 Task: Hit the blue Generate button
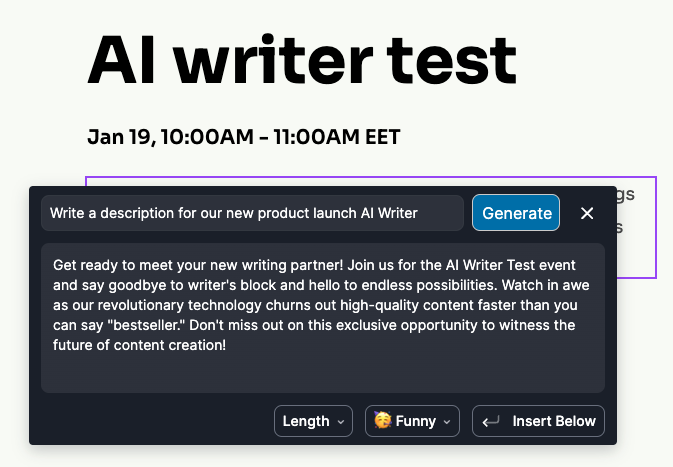tap(516, 213)
